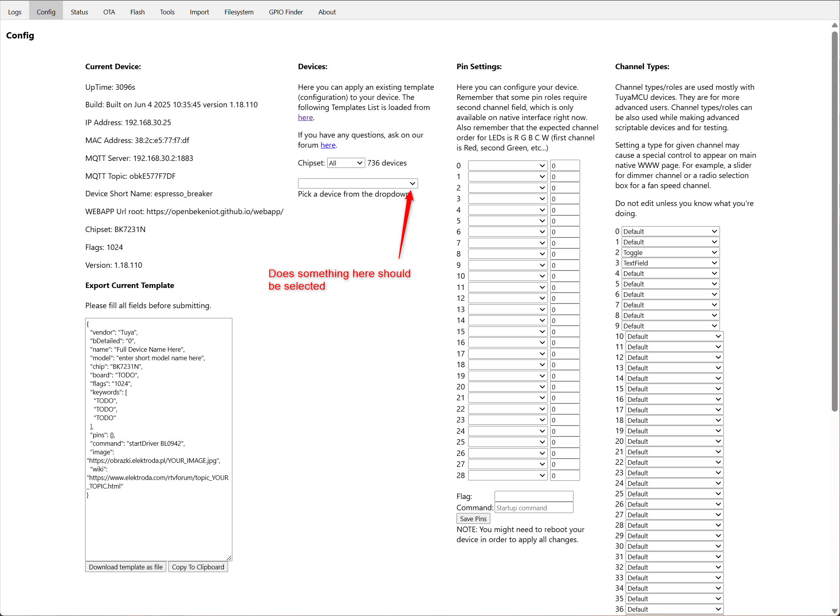840x616 pixels.
Task: Click the Save Pins button
Action: [x=473, y=519]
